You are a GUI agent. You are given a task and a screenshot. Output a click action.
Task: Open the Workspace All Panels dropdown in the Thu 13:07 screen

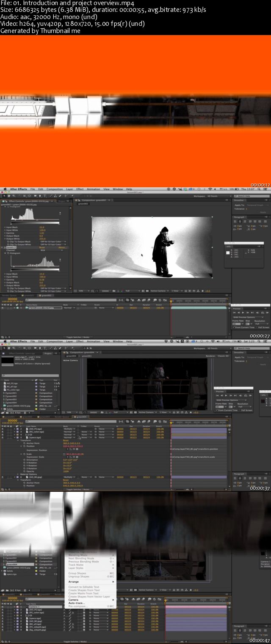219,196
